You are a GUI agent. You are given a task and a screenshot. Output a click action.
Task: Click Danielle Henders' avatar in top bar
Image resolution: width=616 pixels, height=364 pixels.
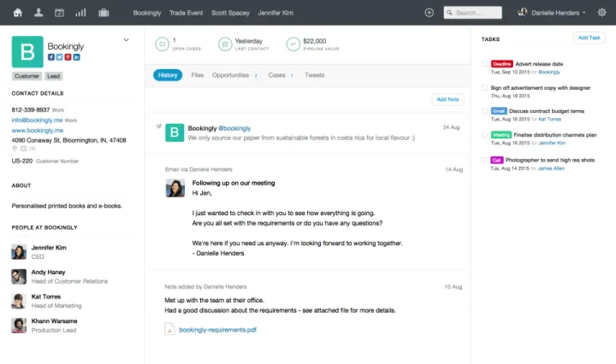tap(522, 12)
